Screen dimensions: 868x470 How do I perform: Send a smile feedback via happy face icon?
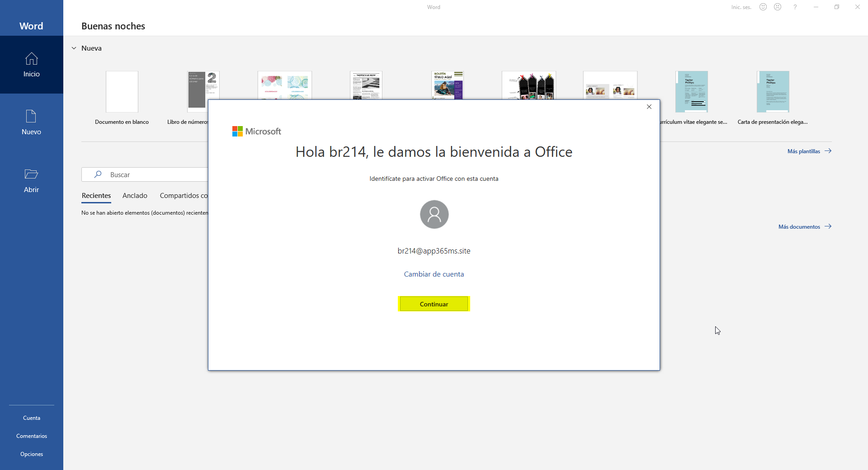(763, 7)
